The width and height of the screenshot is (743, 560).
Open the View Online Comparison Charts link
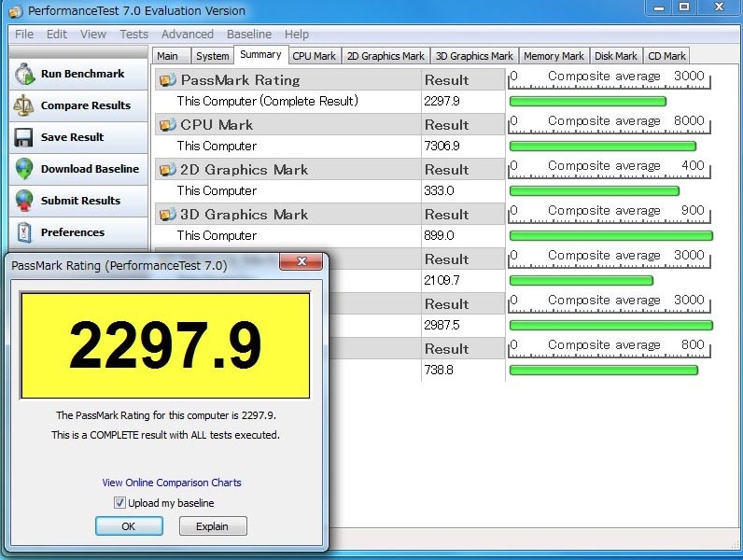click(x=172, y=483)
